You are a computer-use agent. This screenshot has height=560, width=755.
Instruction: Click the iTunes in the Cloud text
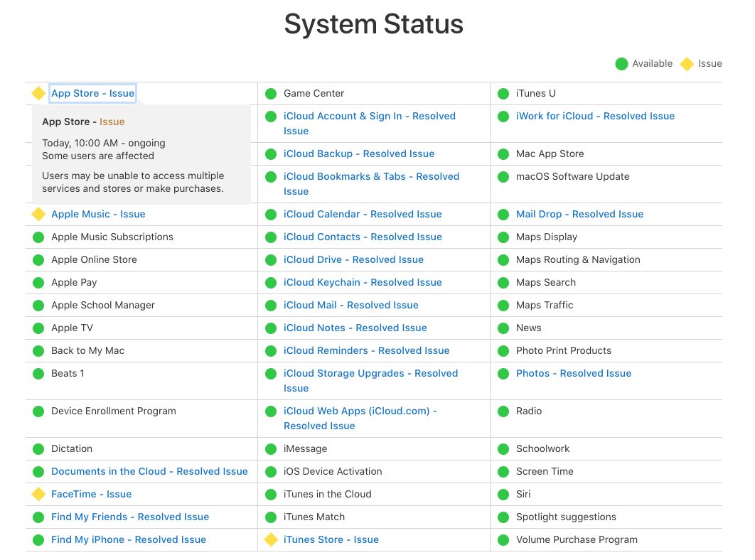(328, 494)
